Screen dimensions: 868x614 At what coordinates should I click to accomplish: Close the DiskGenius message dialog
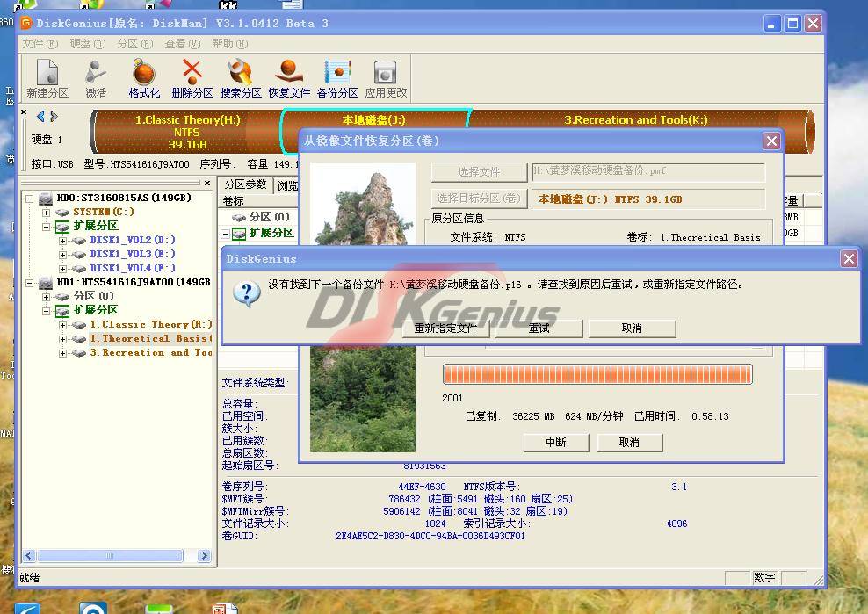pyautogui.click(x=849, y=258)
